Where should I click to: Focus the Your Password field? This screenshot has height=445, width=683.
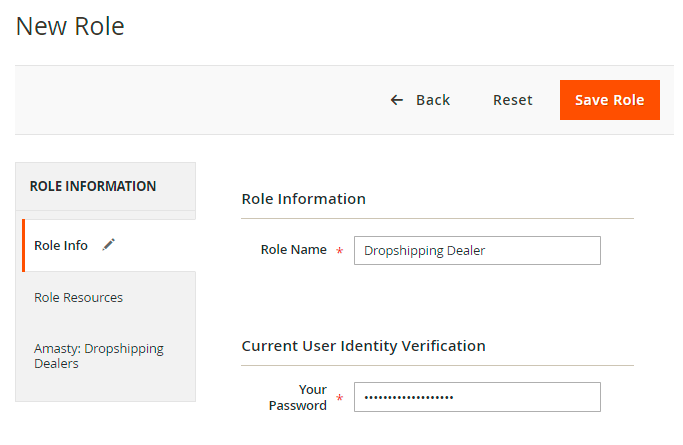[477, 397]
